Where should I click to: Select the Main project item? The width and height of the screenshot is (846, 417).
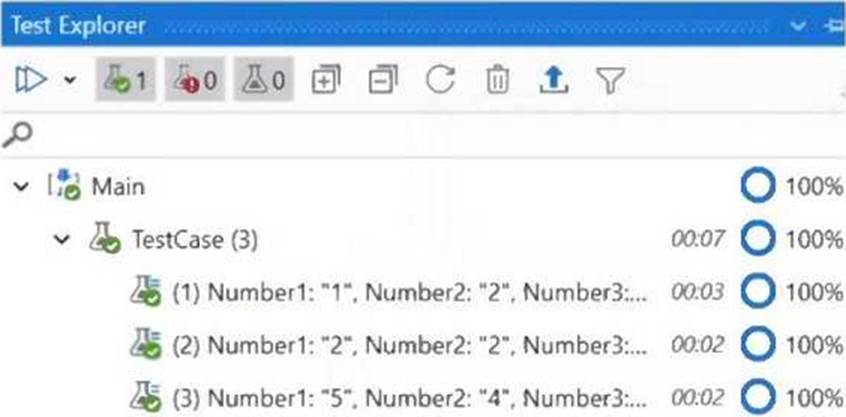118,187
